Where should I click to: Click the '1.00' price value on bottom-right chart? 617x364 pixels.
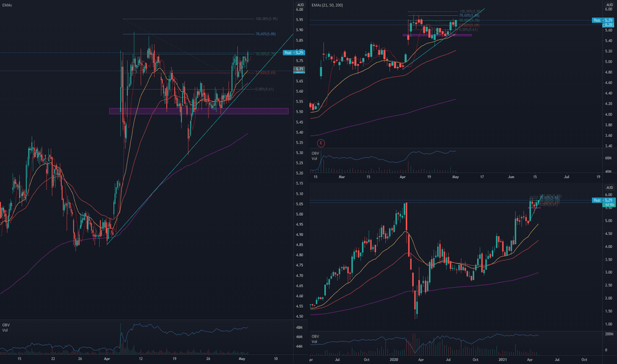[608, 324]
